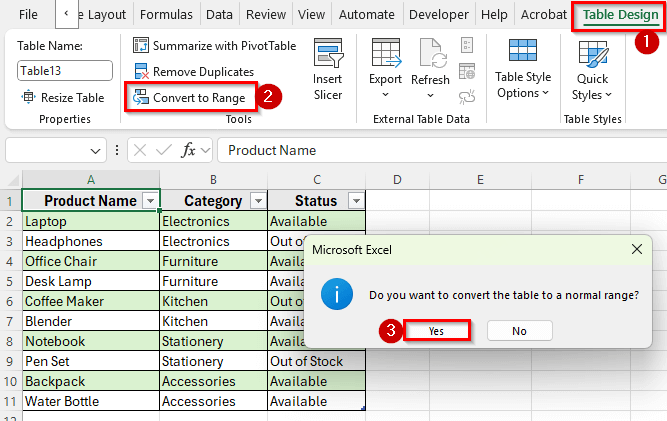Click the Export table icon

coord(386,53)
